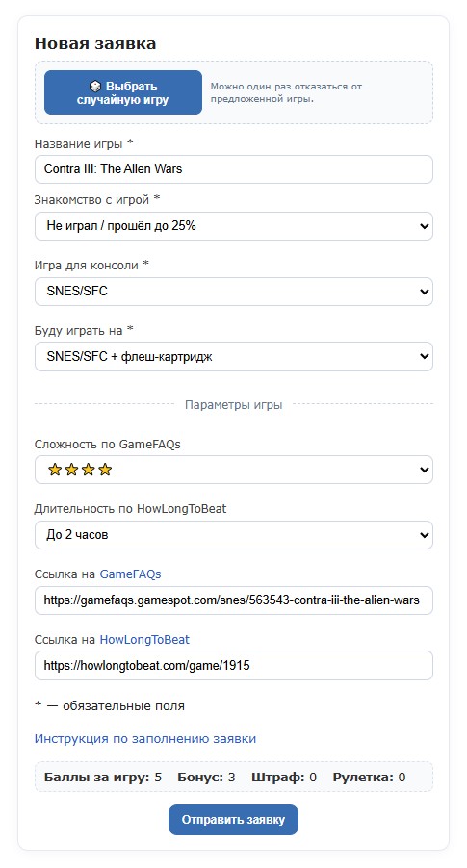Click the dice icon for random game
The width and height of the screenshot is (467, 868).
(x=95, y=87)
